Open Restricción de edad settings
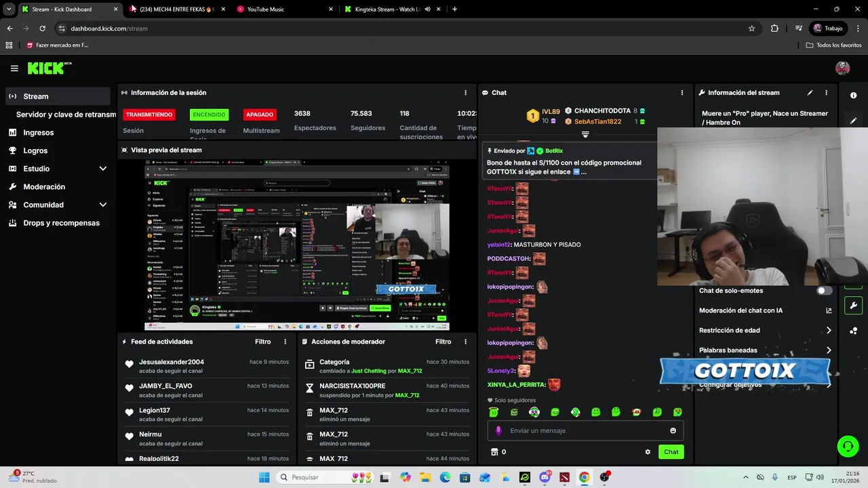The image size is (868, 488). point(765,331)
